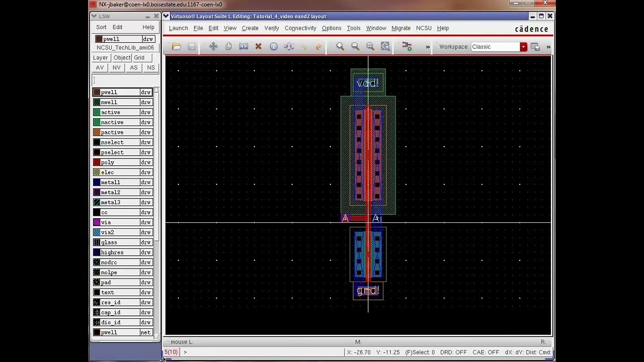644x362 pixels.
Task: Open the Verify menu
Action: coord(272,28)
